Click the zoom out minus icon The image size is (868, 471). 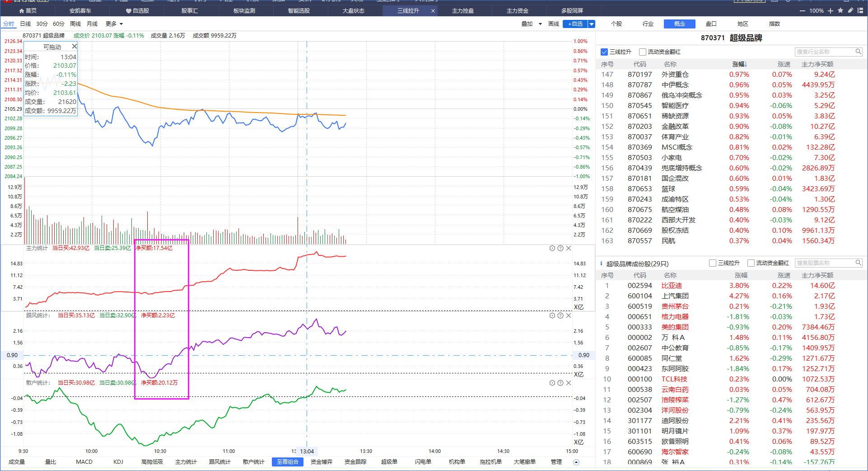point(802,11)
